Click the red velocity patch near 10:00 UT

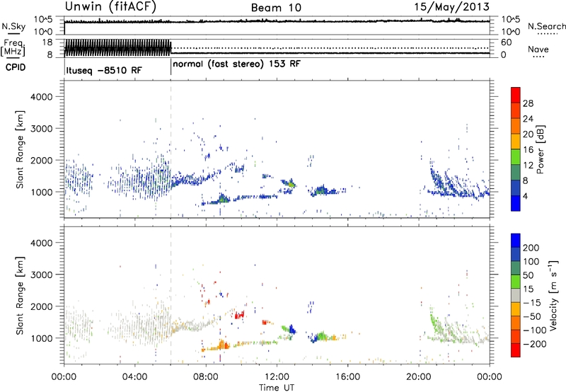[240, 315]
